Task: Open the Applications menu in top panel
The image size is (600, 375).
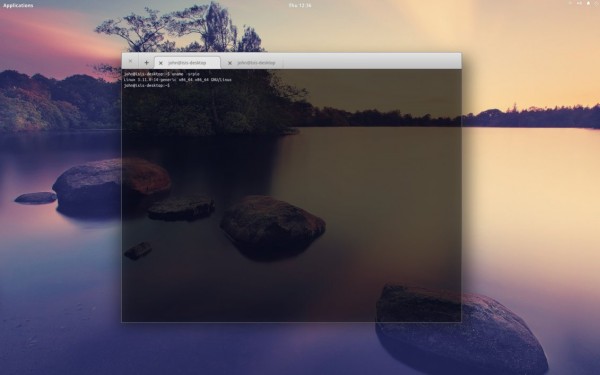Action: click(x=18, y=5)
